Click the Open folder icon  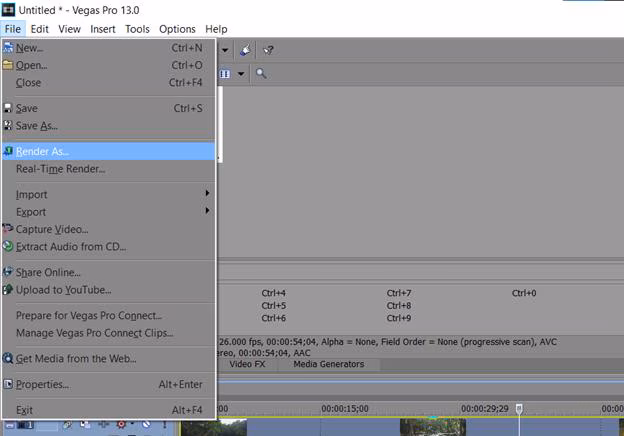tap(8, 65)
